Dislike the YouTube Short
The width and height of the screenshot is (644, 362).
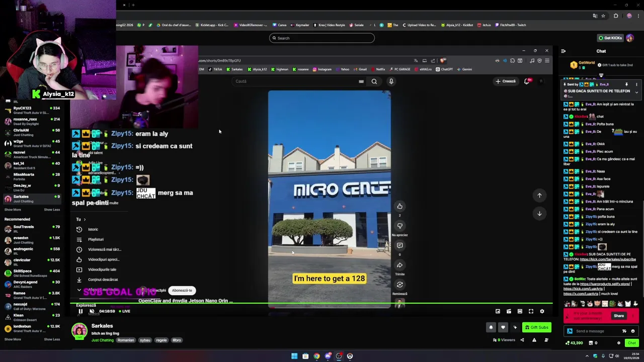[399, 226]
